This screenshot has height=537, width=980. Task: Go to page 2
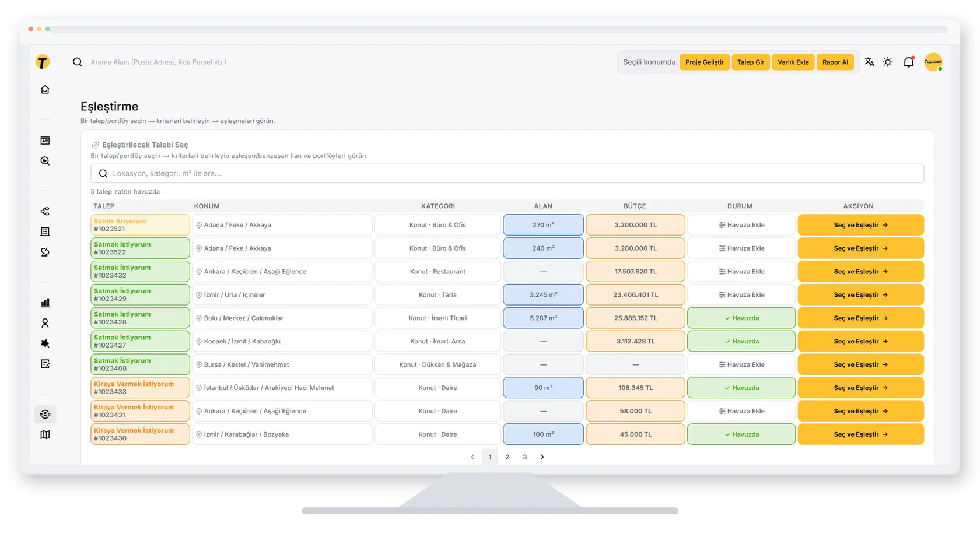click(508, 457)
